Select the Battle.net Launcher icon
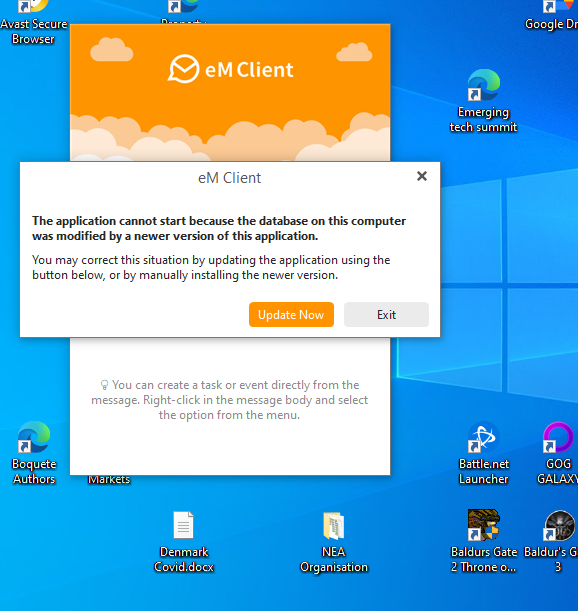The image size is (578, 611). click(483, 453)
